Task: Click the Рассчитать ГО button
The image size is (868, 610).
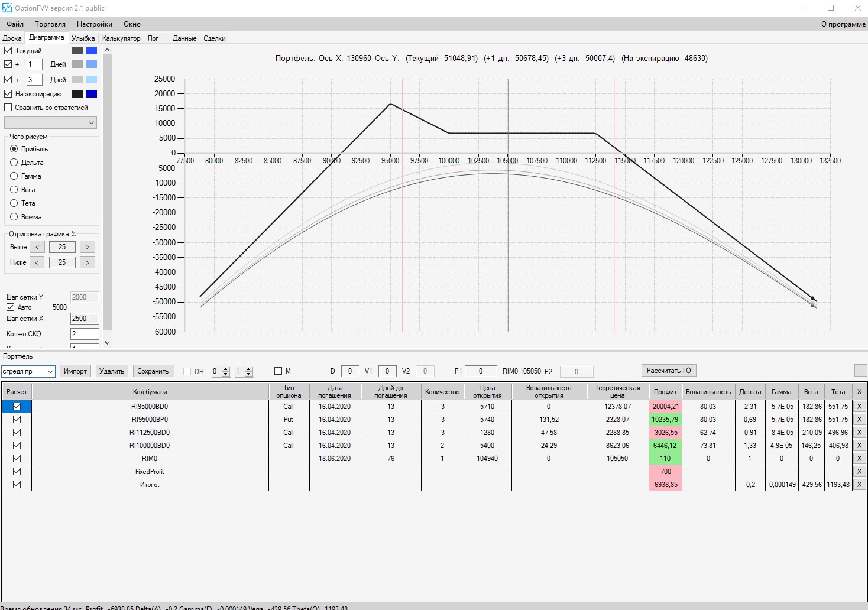Action: (669, 371)
